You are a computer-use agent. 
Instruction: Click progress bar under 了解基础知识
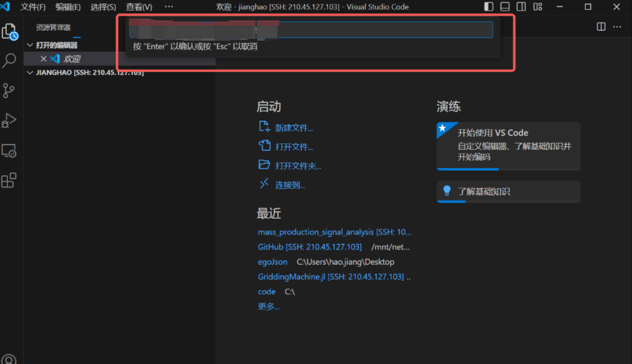click(x=509, y=201)
